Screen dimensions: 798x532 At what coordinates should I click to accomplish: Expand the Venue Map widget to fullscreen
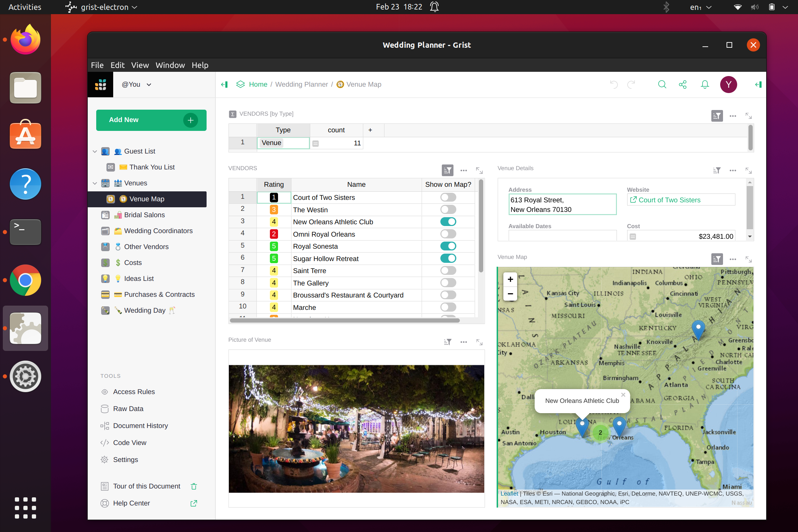(749, 259)
